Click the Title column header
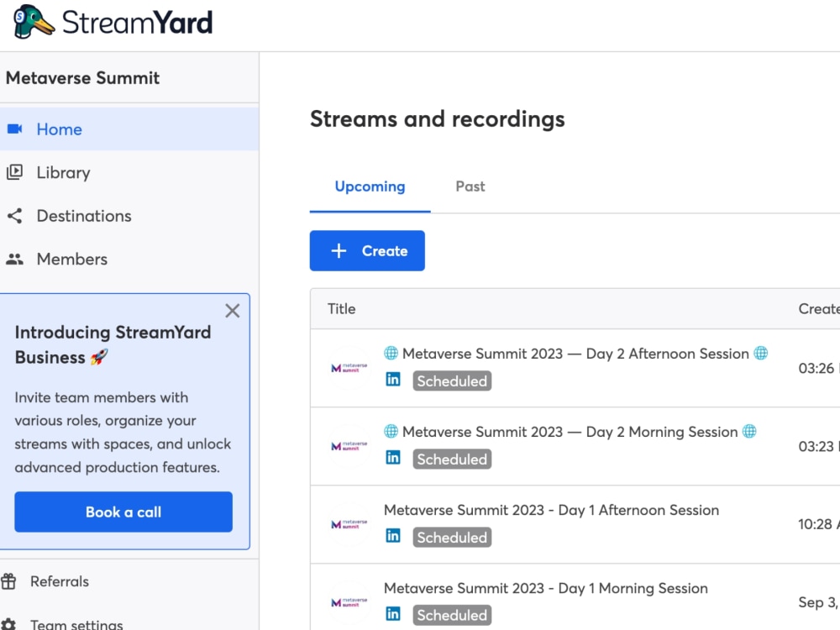The height and width of the screenshot is (630, 840). [341, 309]
